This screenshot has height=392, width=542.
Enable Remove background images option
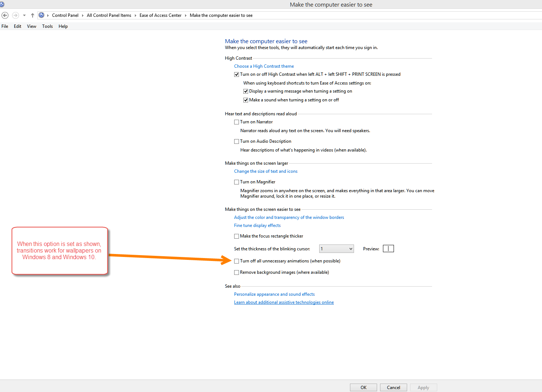(x=237, y=273)
